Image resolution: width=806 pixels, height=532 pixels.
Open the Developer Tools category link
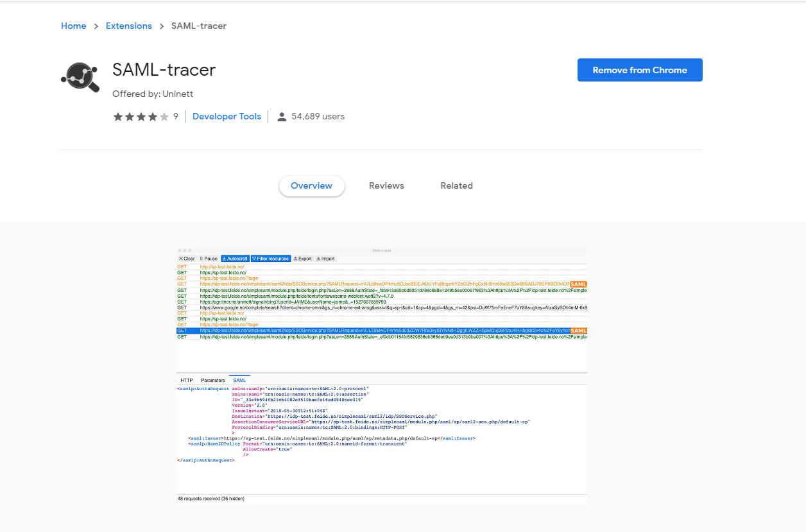point(227,116)
